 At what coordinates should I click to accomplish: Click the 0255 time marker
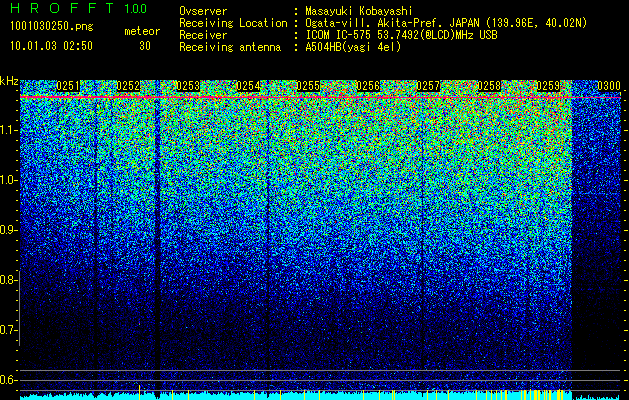click(x=308, y=86)
